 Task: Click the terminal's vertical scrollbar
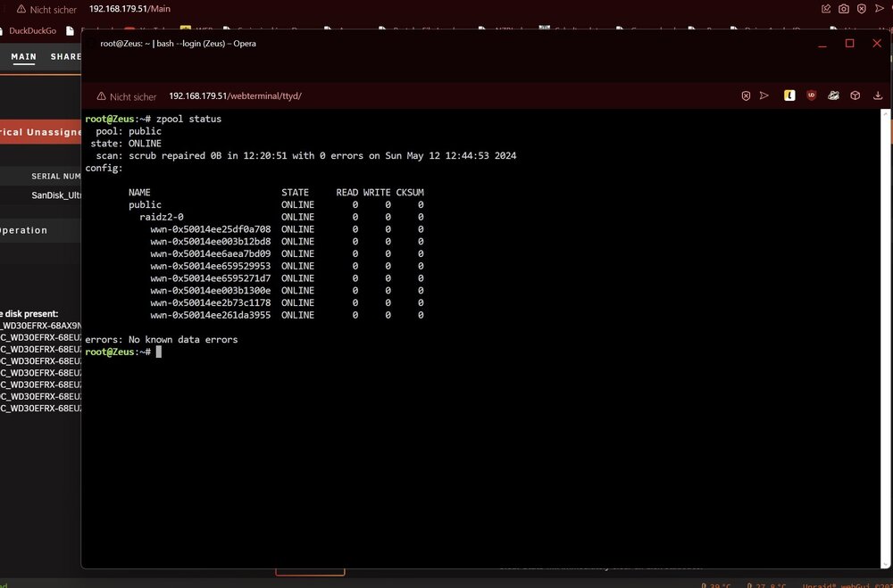(886, 338)
